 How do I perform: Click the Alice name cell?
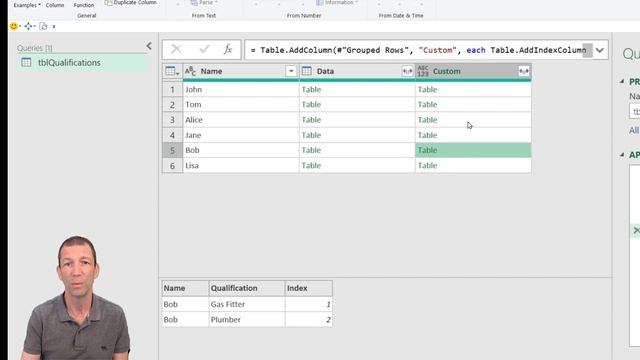(x=241, y=120)
